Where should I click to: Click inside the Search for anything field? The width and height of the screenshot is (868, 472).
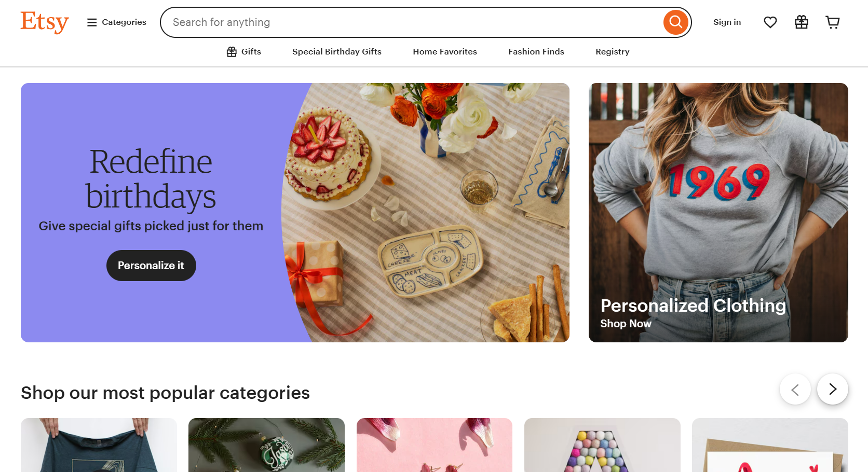point(363,22)
